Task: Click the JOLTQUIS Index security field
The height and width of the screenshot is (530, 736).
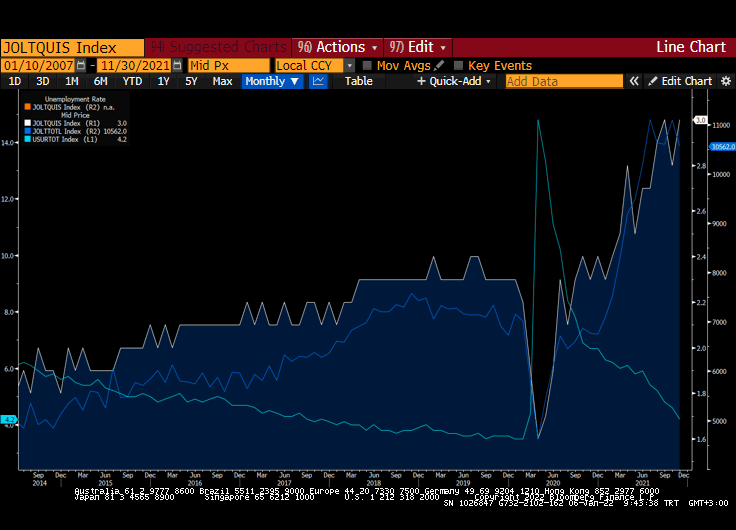Action: (x=72, y=47)
